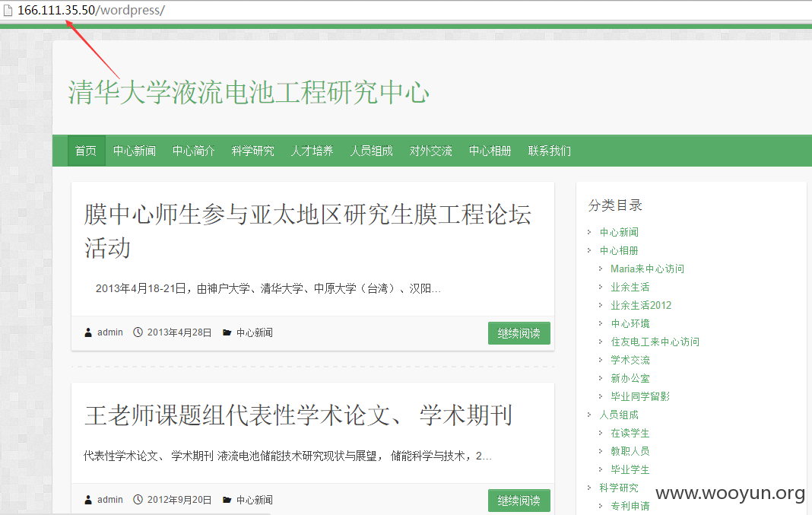This screenshot has width=812, height=515.
Task: Click the date 2013年4月28日
Action: [x=179, y=332]
